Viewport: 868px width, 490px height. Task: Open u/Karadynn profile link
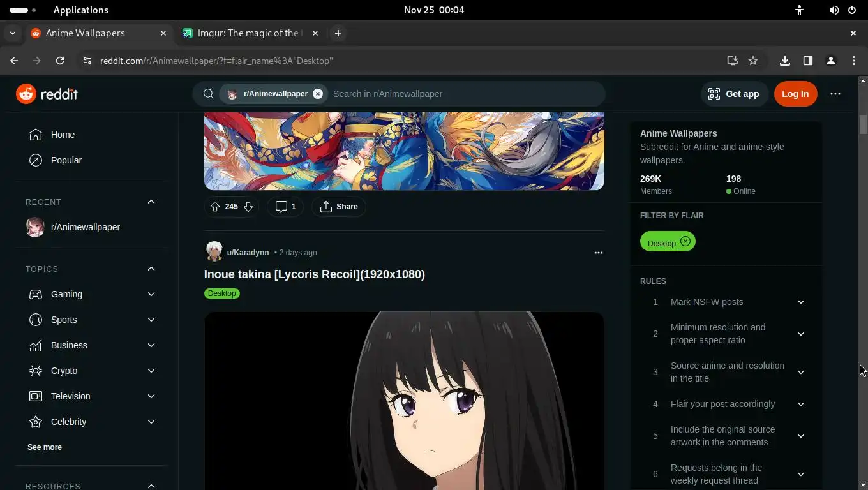(248, 253)
